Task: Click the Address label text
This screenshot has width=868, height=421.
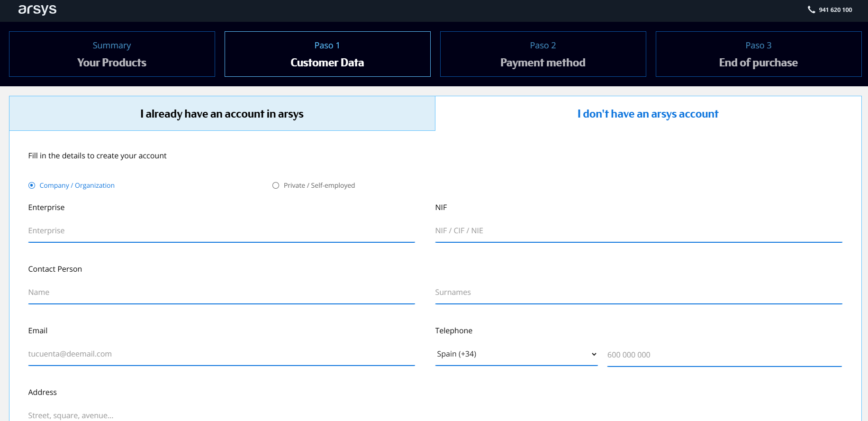Action: [43, 392]
